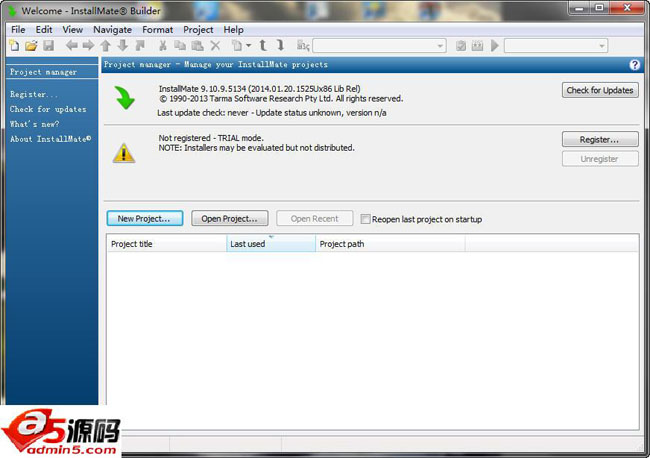Sort by Project path column header
The image size is (650, 458).
(390, 244)
